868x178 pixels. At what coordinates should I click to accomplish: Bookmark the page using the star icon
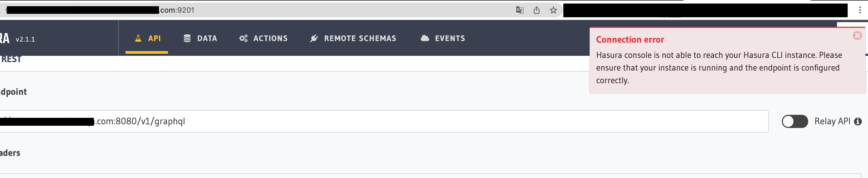(554, 10)
